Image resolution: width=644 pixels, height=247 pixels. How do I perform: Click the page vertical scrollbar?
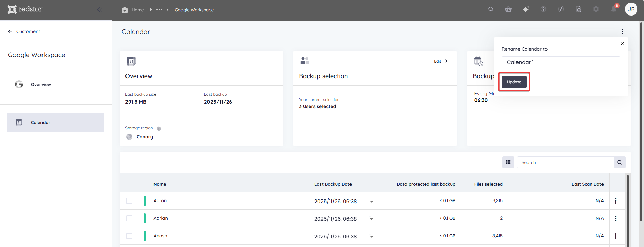point(641,121)
